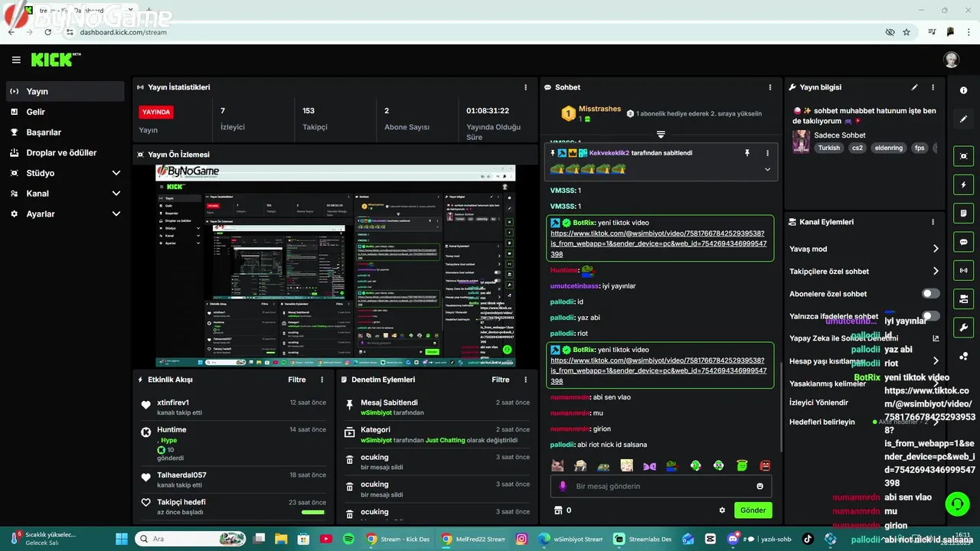
Task: Open Etkinlik Akışı three-dot menu
Action: coord(322,380)
